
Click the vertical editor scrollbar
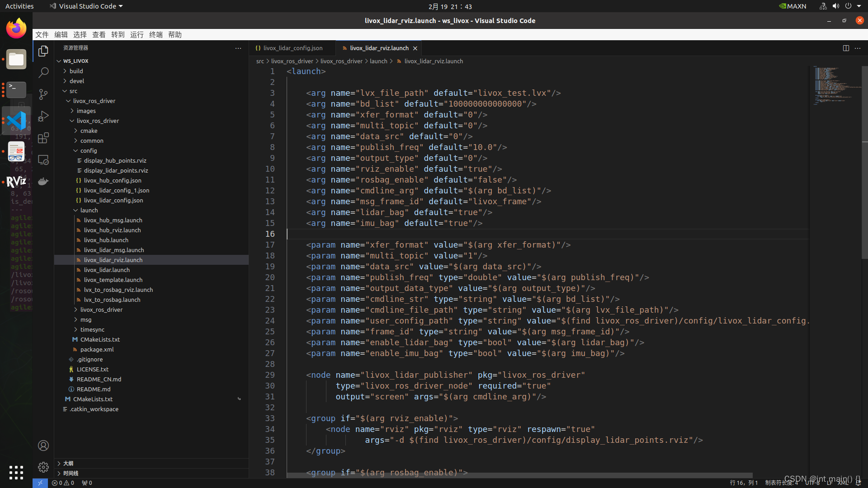click(865, 162)
